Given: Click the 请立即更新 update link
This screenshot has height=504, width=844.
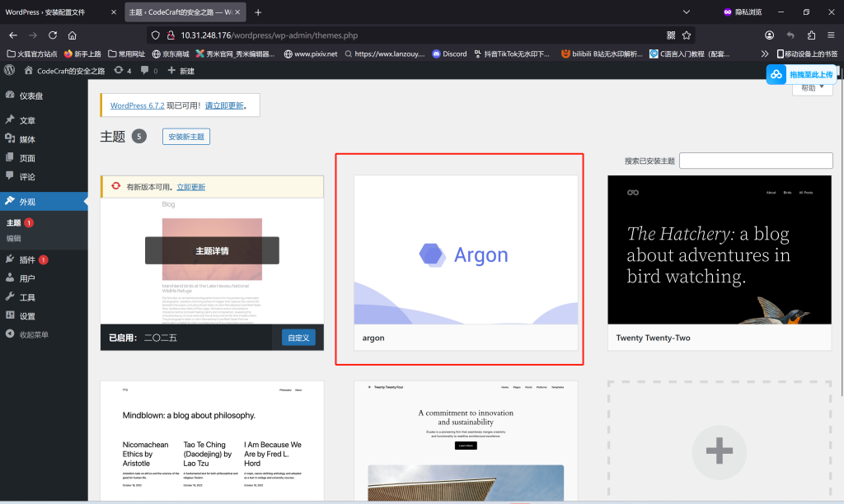Looking at the screenshot, I should [224, 105].
